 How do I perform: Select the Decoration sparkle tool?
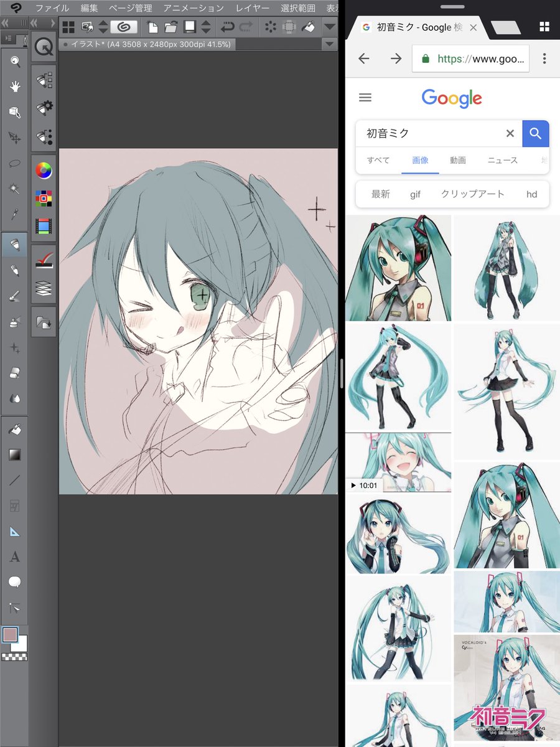[x=14, y=347]
